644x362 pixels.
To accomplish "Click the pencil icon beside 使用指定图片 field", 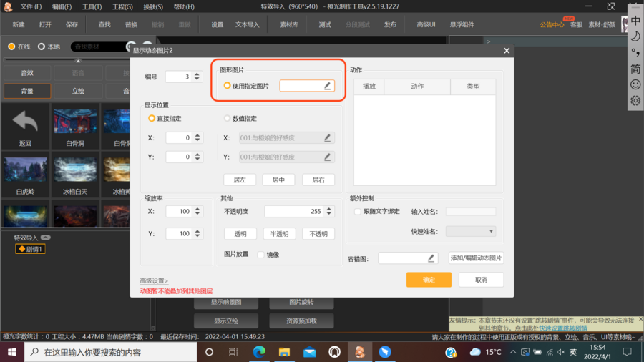I will click(x=327, y=86).
